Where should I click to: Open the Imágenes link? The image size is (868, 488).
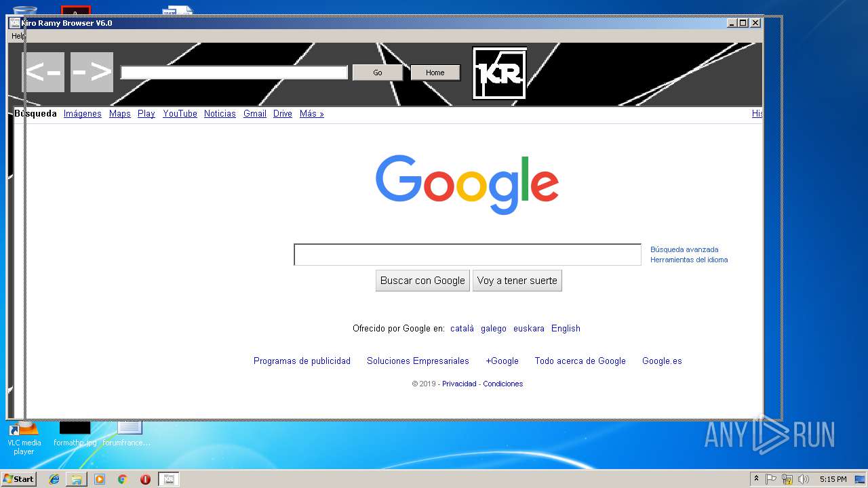(83, 114)
